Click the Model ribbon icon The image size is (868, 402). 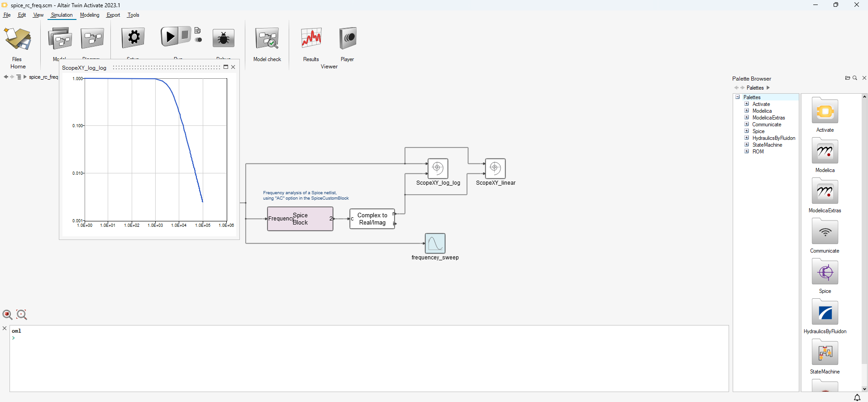[x=60, y=39]
